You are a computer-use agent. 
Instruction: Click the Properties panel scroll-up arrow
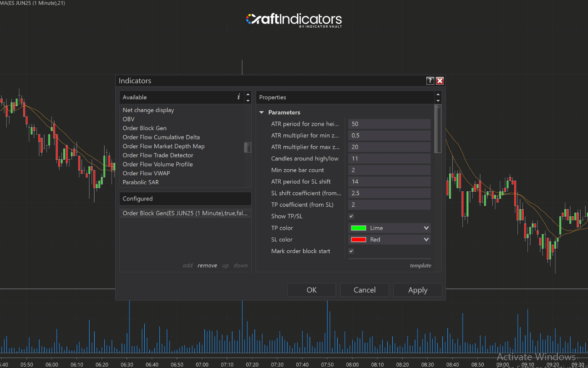coord(438,94)
